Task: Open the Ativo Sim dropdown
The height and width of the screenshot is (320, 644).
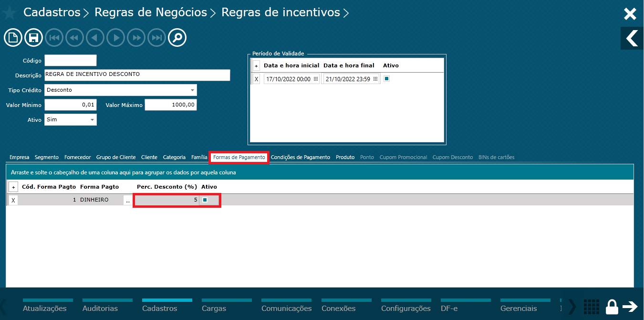Action: click(92, 120)
